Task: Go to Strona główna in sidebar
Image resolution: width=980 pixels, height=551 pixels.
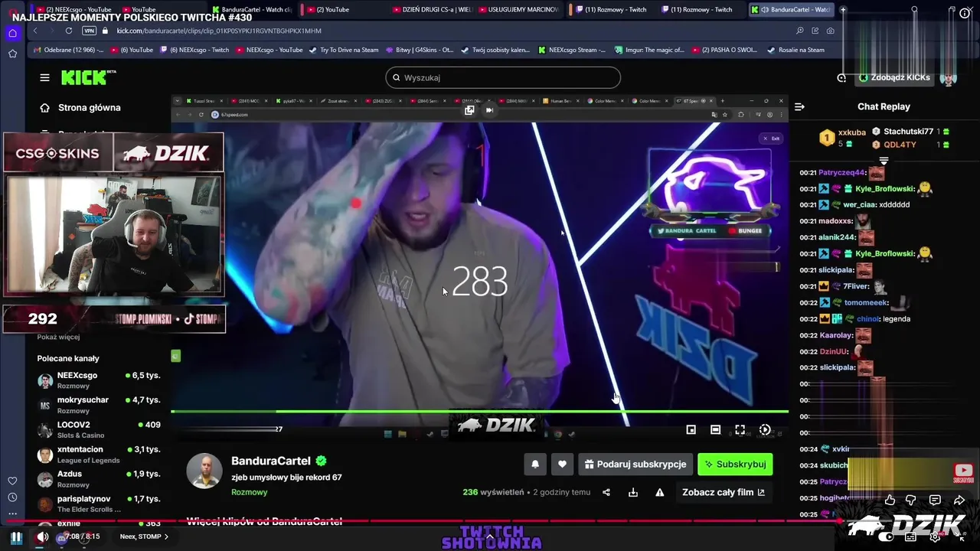Action: (80, 107)
